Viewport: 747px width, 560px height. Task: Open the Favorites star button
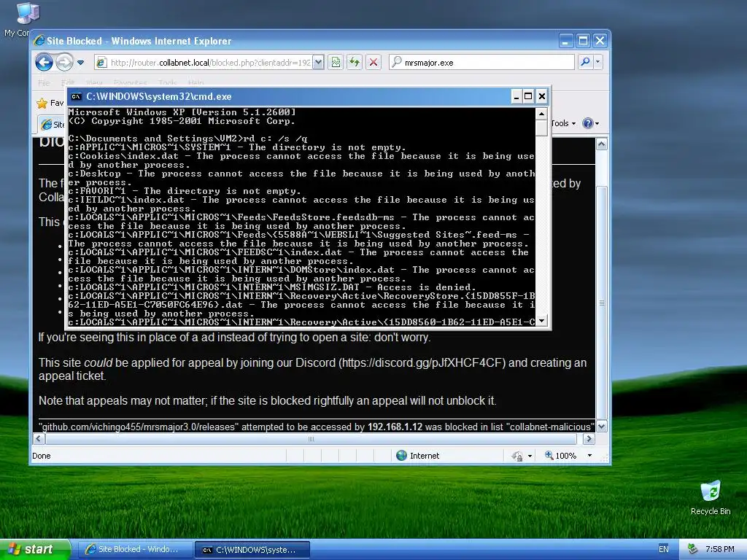50,103
